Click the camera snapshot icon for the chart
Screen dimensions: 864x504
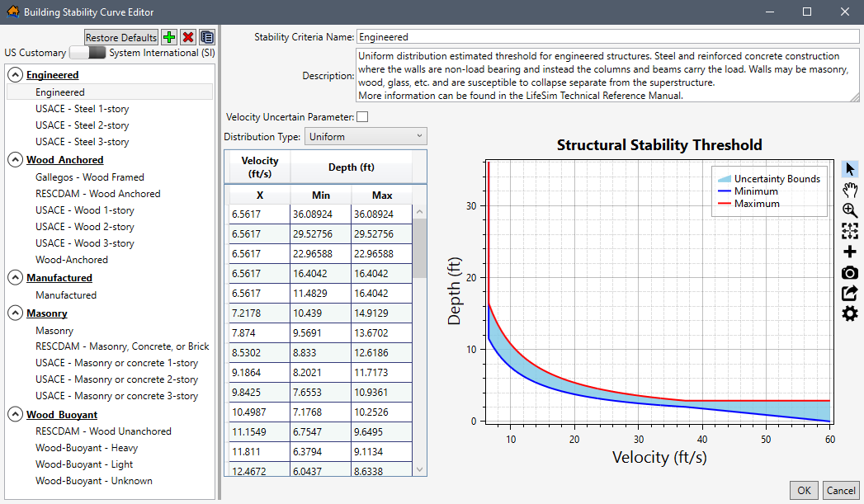point(850,272)
